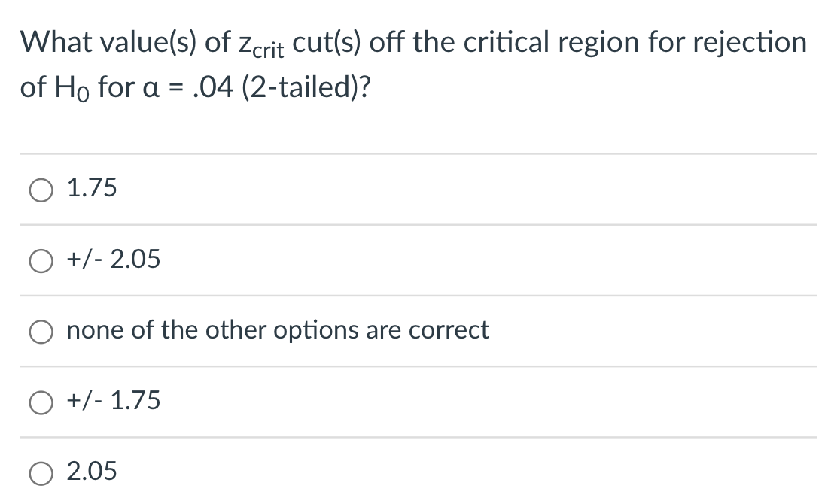Click the subscript 'crit' in the question
Image resolution: width=831 pixels, height=504 pixels.
point(269,50)
